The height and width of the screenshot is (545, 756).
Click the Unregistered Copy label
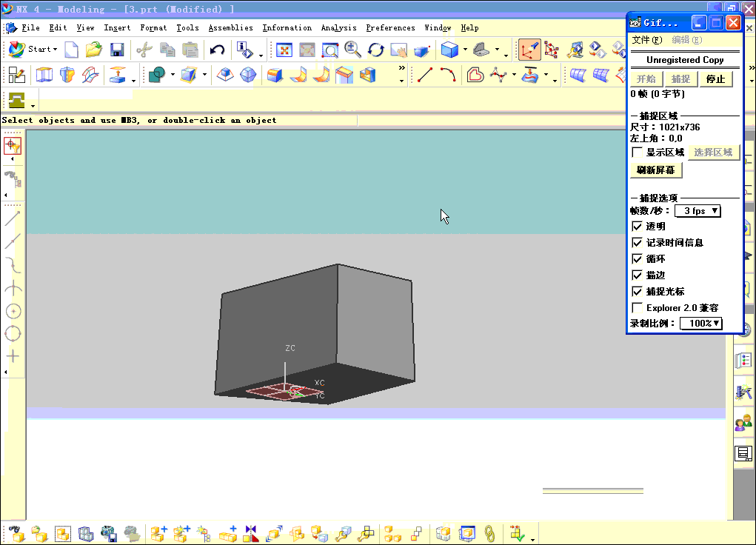[685, 60]
